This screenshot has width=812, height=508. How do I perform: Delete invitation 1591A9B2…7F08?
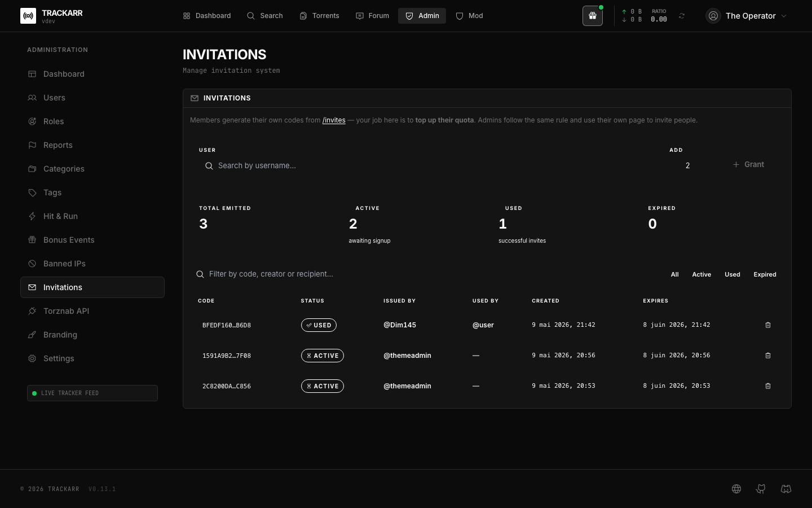point(768,356)
